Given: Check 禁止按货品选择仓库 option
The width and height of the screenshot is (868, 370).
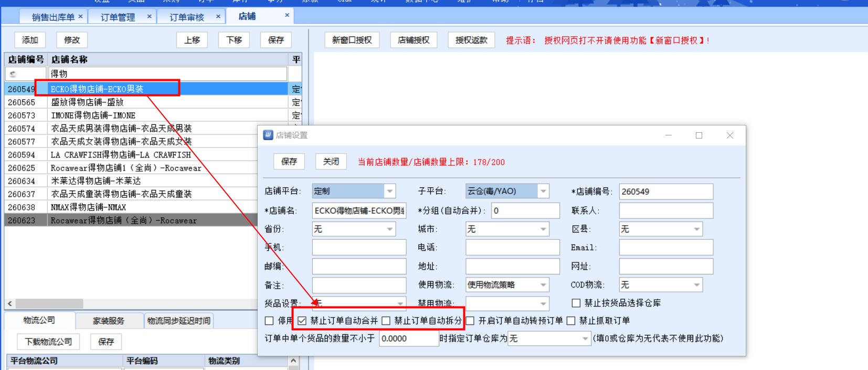Looking at the screenshot, I should click(576, 303).
